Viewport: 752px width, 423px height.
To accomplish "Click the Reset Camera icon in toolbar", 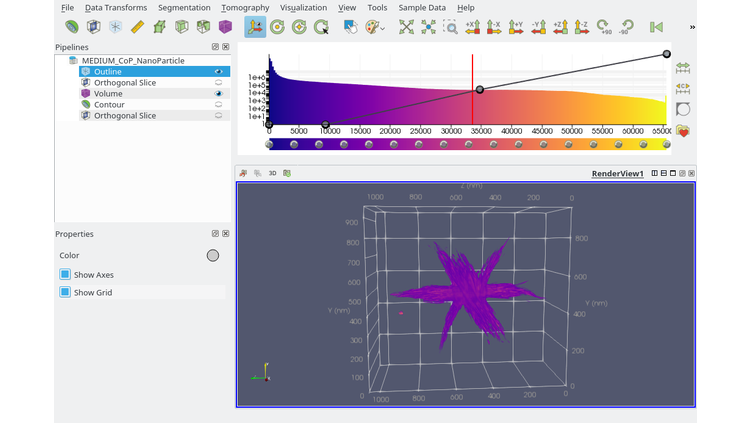I will point(406,27).
